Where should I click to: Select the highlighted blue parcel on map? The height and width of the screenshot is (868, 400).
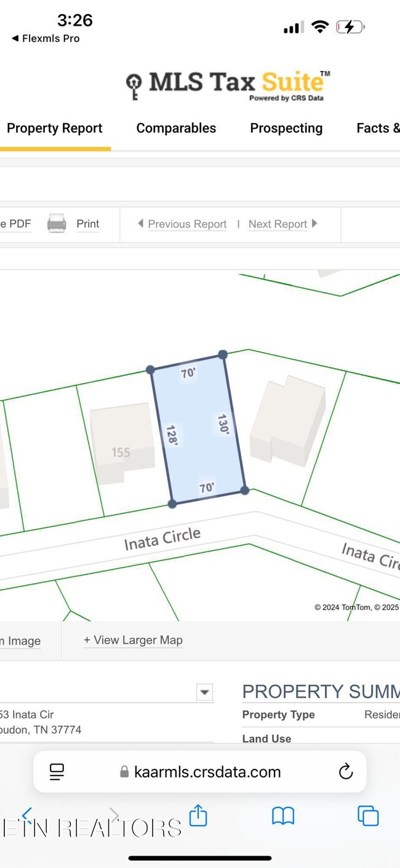click(x=198, y=429)
